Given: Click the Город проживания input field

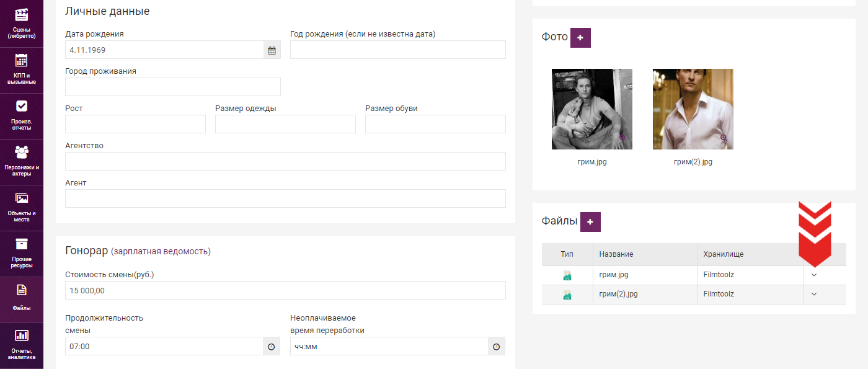Looking at the screenshot, I should coord(173,87).
